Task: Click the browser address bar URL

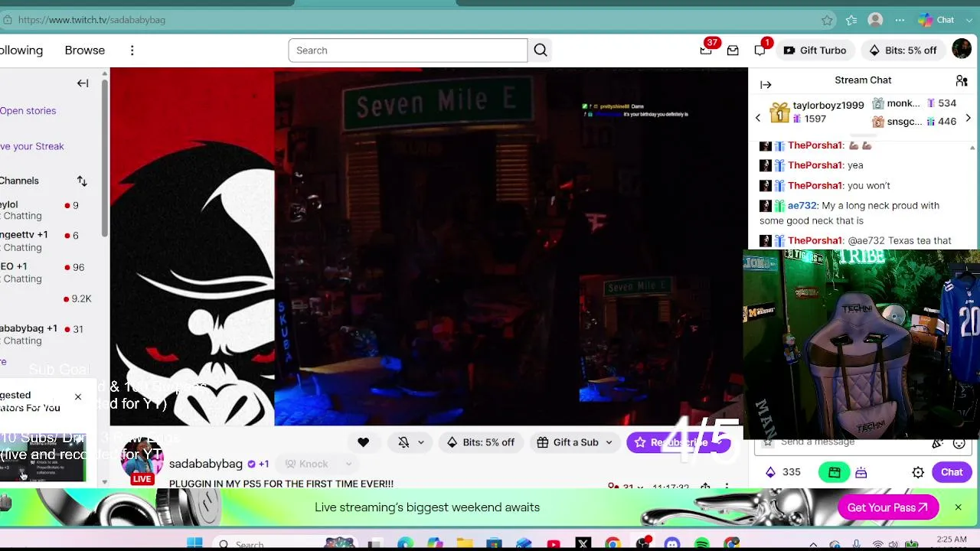Action: pyautogui.click(x=92, y=20)
